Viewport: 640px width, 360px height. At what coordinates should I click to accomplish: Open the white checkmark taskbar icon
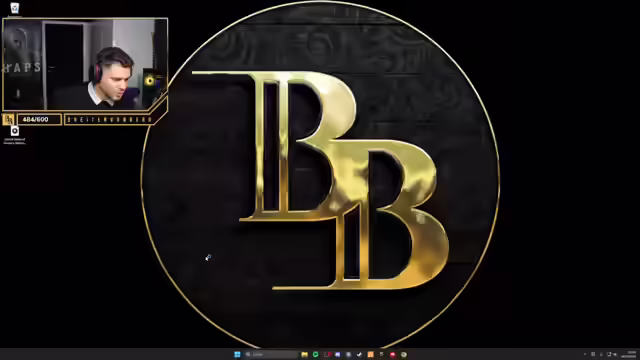(x=359, y=354)
